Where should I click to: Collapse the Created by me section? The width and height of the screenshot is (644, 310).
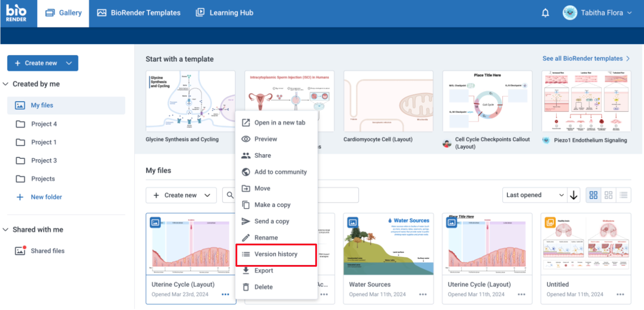[x=5, y=84]
